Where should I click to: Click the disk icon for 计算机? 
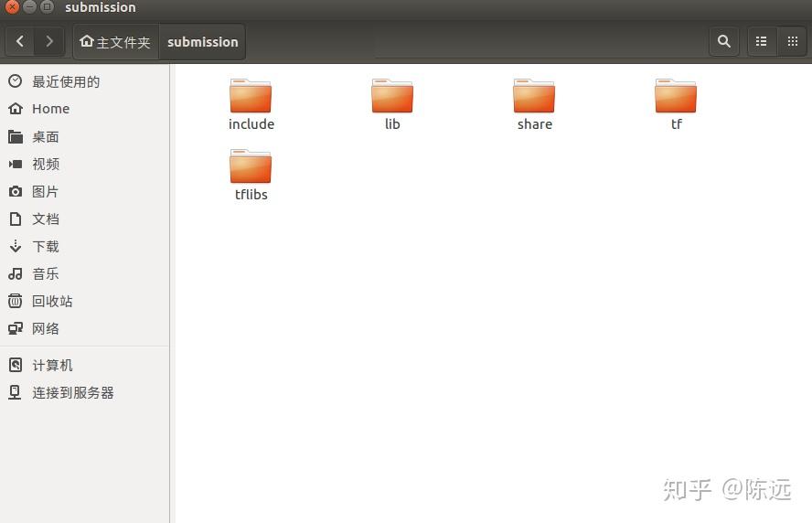(x=16, y=365)
